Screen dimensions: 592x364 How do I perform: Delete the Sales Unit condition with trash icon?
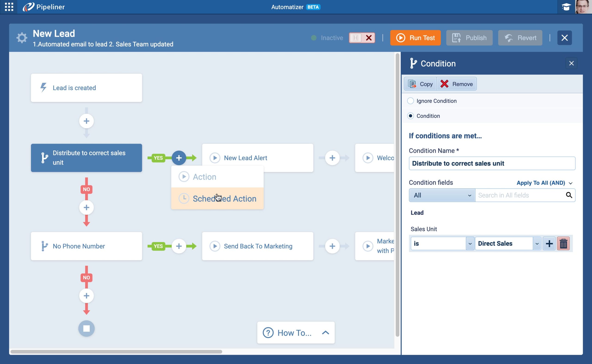(x=563, y=244)
